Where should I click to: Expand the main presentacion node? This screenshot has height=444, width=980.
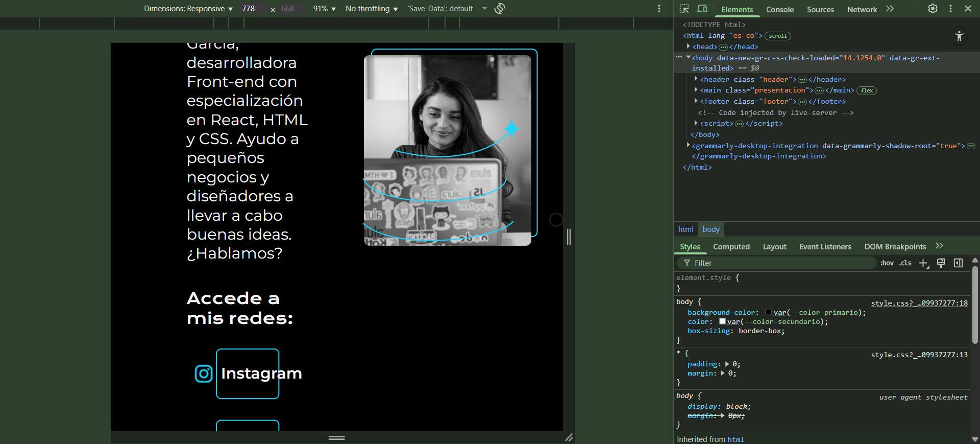coord(696,90)
